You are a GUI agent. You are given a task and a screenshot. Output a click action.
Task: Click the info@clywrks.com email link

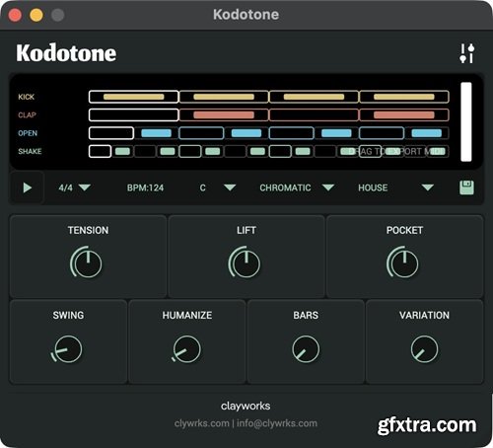tap(277, 423)
